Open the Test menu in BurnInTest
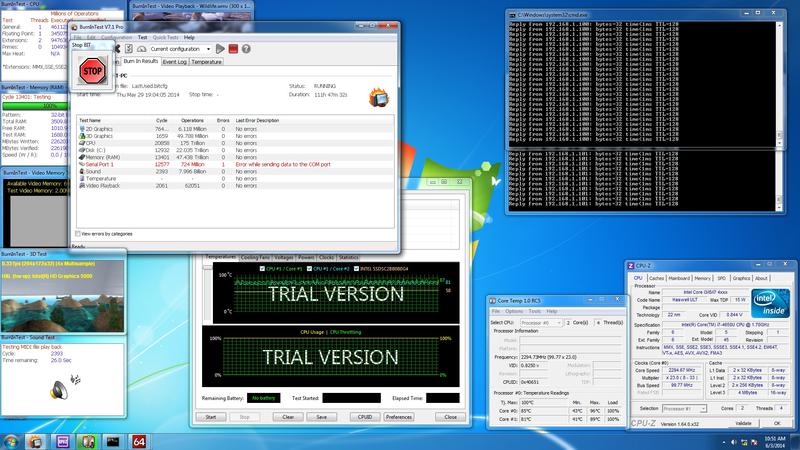The image size is (800, 450). (142, 38)
